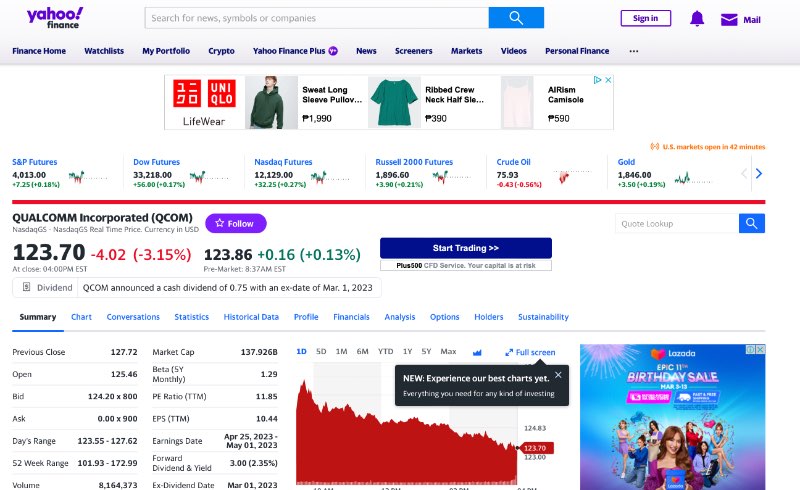The height and width of the screenshot is (490, 800).
Task: Open the Historical Data tab
Action: [251, 317]
